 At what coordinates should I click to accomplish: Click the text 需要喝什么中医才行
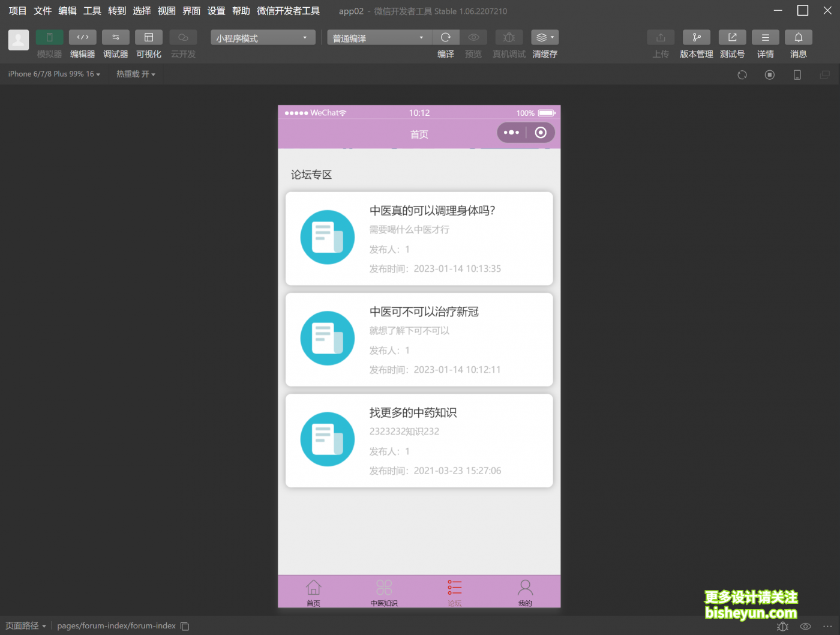click(x=409, y=229)
